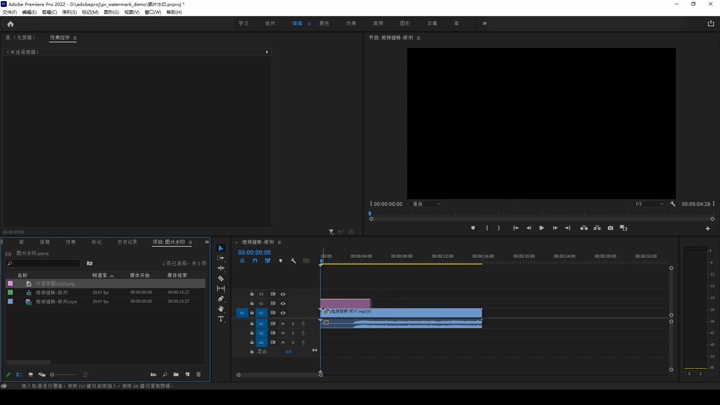720x405 pixels.
Task: Select the Razor tool in the toolbox
Action: coord(221,279)
